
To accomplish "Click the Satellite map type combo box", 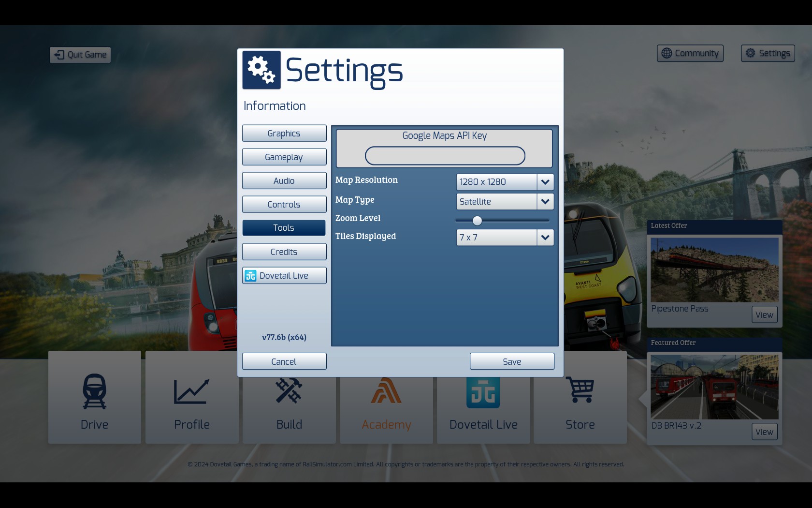I will tap(505, 202).
